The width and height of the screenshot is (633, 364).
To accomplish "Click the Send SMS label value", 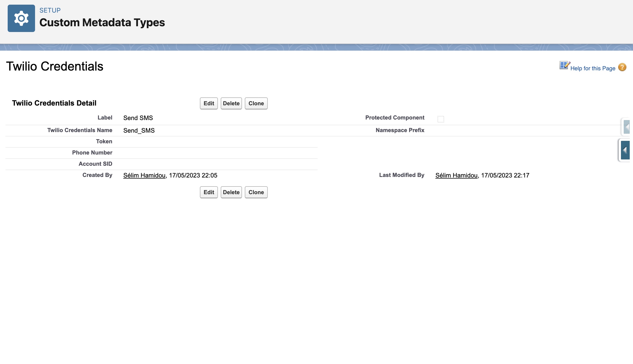I will point(138,118).
